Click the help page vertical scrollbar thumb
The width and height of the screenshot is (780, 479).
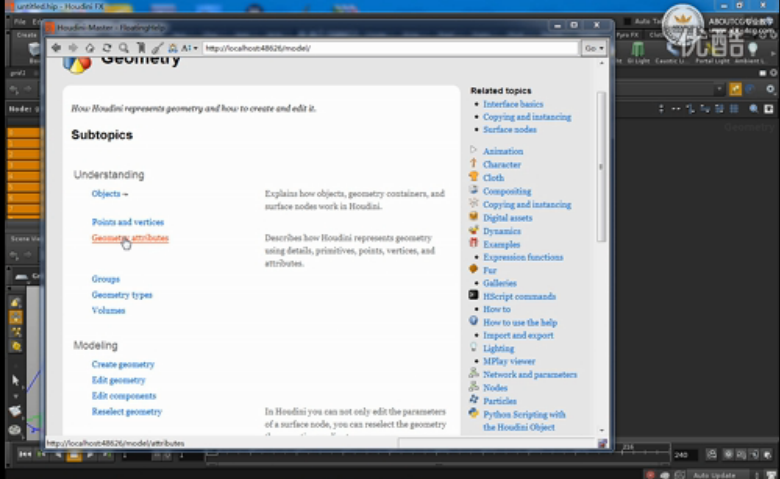(601, 167)
